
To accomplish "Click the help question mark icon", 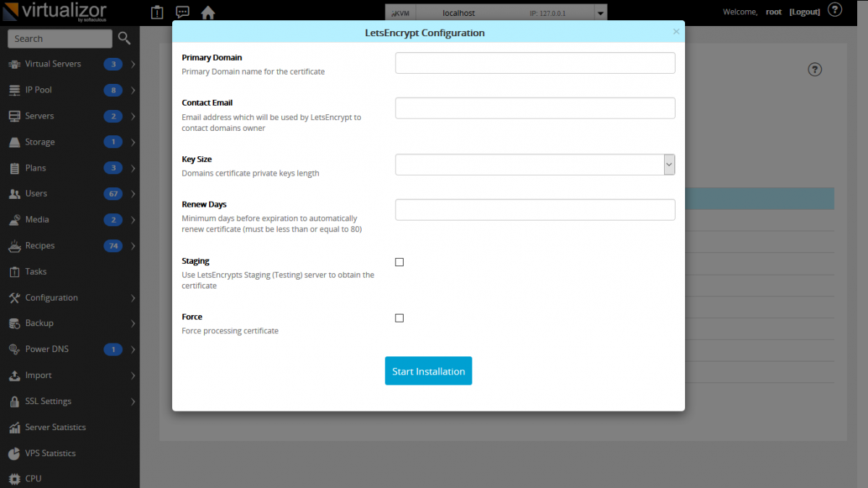I will click(835, 9).
